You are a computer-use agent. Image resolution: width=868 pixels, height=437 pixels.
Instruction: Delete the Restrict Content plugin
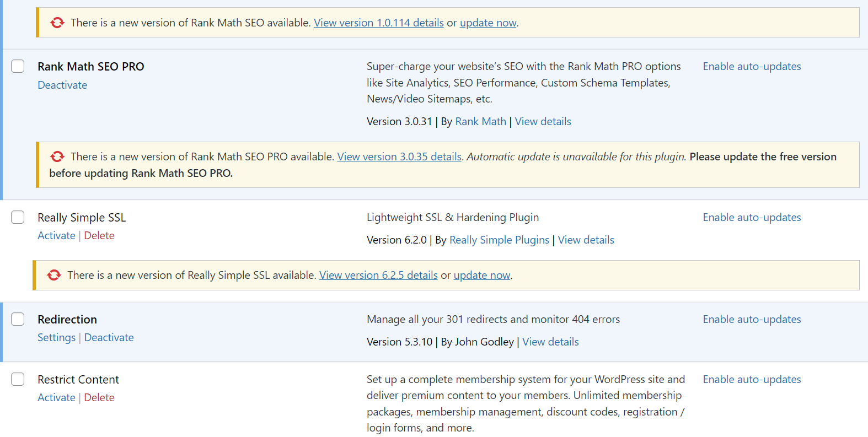point(99,397)
